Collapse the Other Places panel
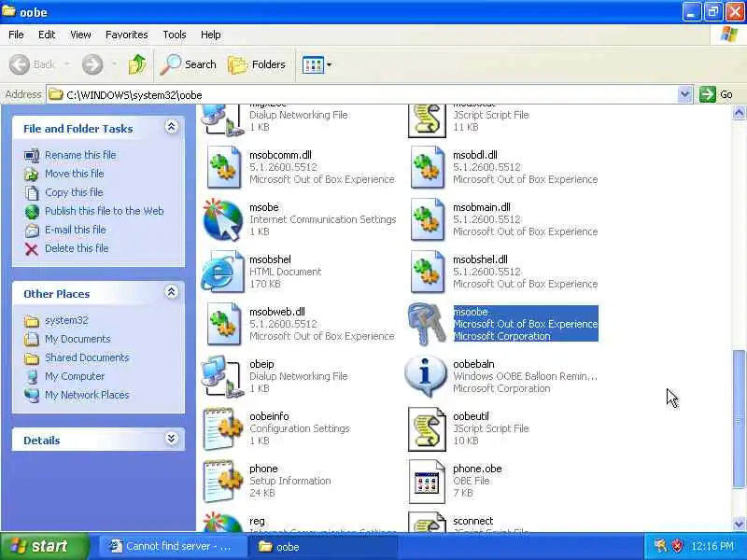The image size is (747, 560). [x=171, y=292]
